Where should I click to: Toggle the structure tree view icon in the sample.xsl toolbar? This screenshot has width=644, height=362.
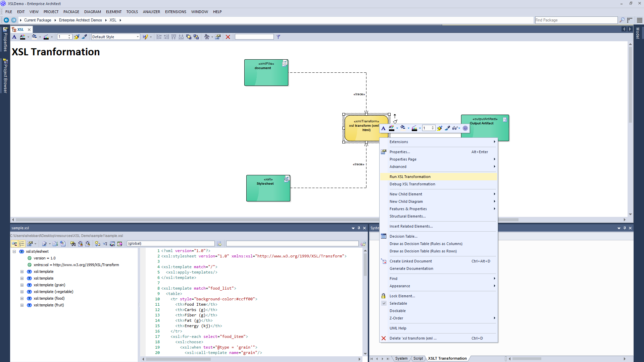[14, 244]
